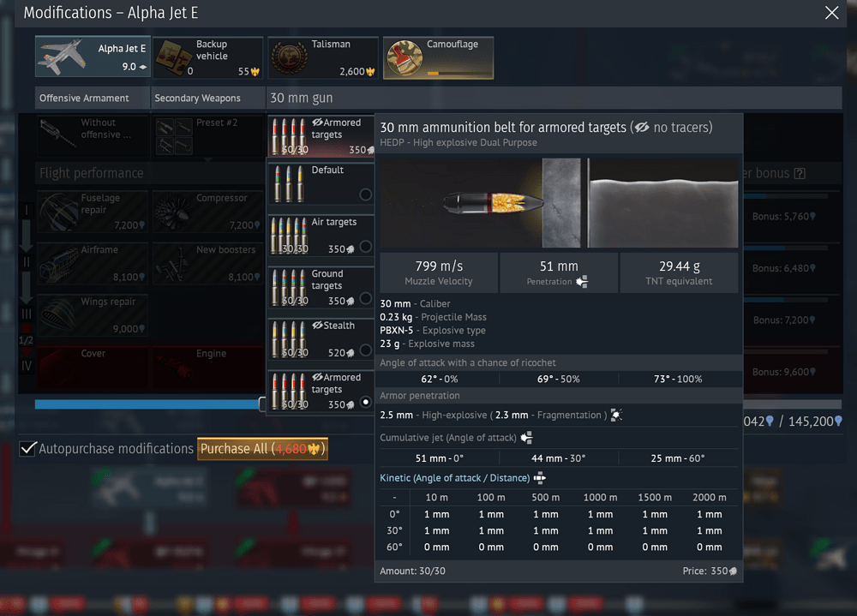857x616 pixels.
Task: Open the Engine modification
Action: click(x=207, y=367)
